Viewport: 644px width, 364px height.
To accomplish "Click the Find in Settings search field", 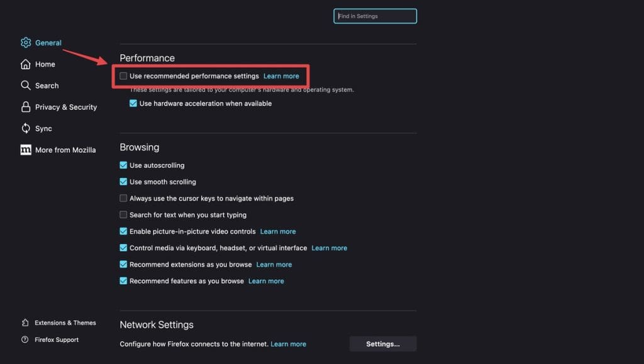I will [x=375, y=16].
